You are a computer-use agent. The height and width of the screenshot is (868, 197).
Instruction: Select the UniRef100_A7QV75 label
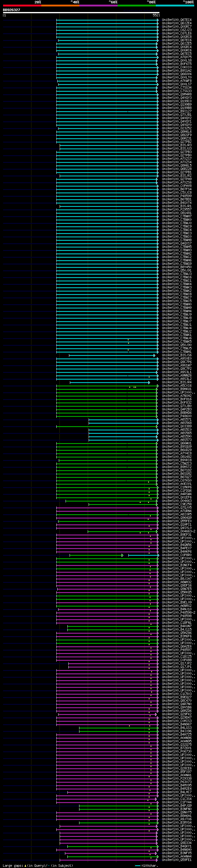coord(177,57)
